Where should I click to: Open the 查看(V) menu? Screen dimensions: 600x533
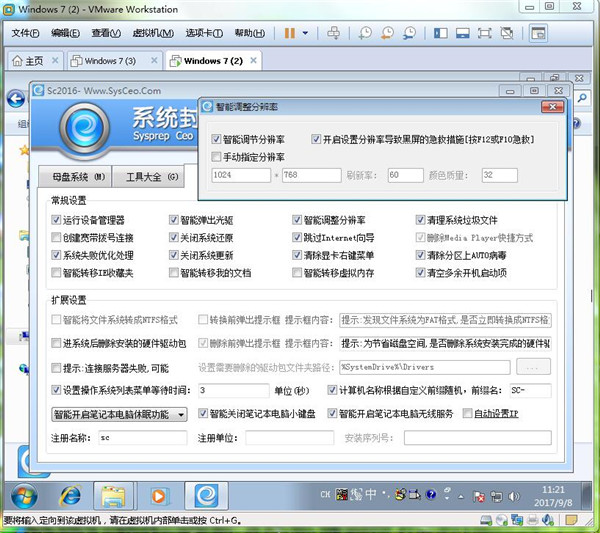tap(106, 33)
